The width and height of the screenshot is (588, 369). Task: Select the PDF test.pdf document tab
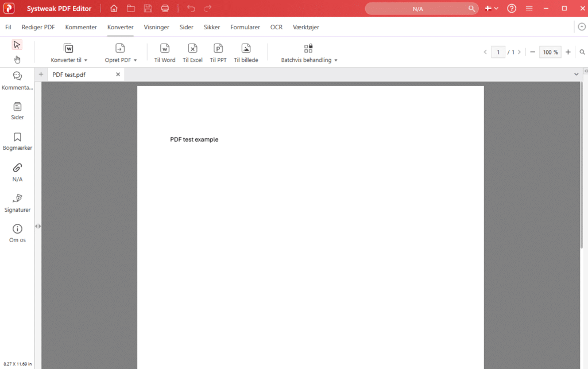86,75
